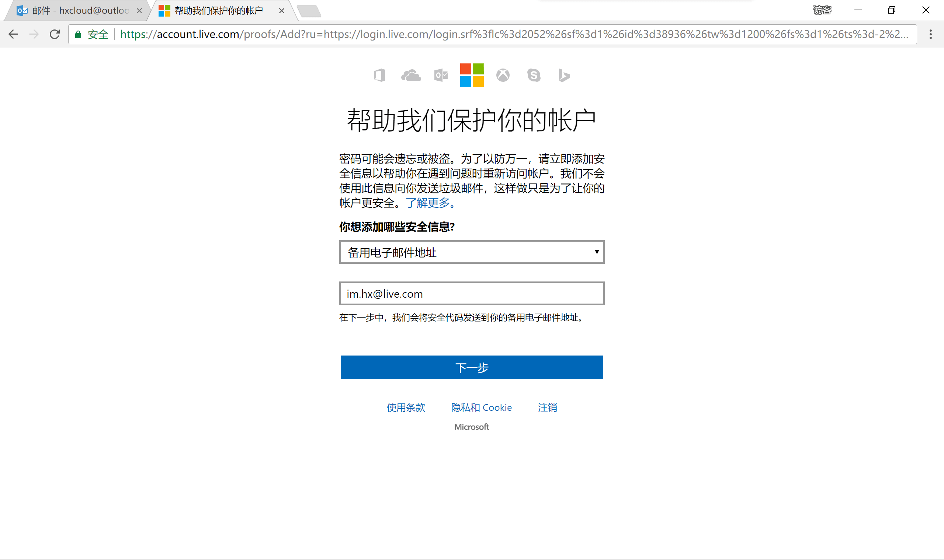Minimize the browser window
The image size is (944, 560).
[x=858, y=10]
